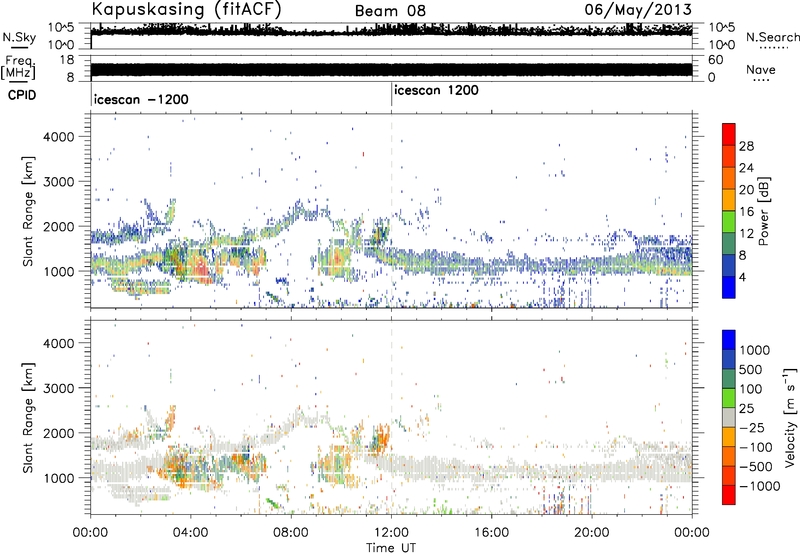Screen dimensions: 800x554
Task: Click the velocity colorbar '100' tick label
Action: (x=751, y=389)
